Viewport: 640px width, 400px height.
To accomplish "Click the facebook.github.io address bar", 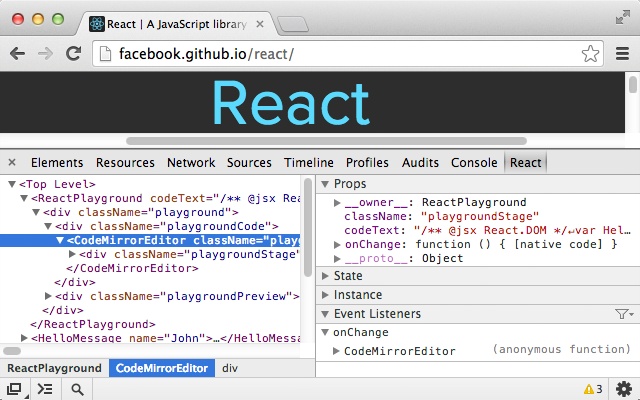I will click(x=348, y=53).
